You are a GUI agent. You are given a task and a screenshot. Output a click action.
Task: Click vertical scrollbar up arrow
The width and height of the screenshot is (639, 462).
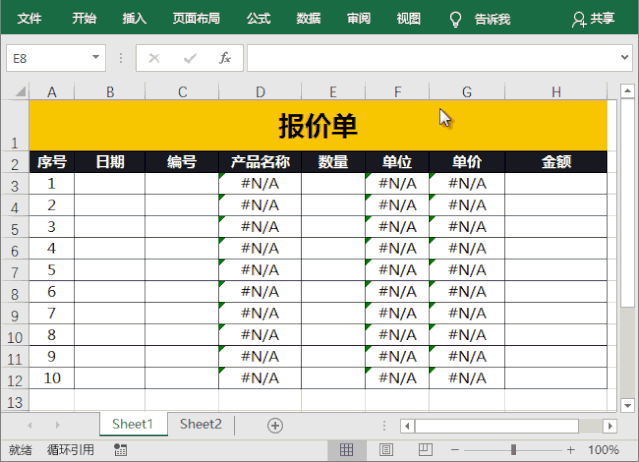click(x=628, y=91)
